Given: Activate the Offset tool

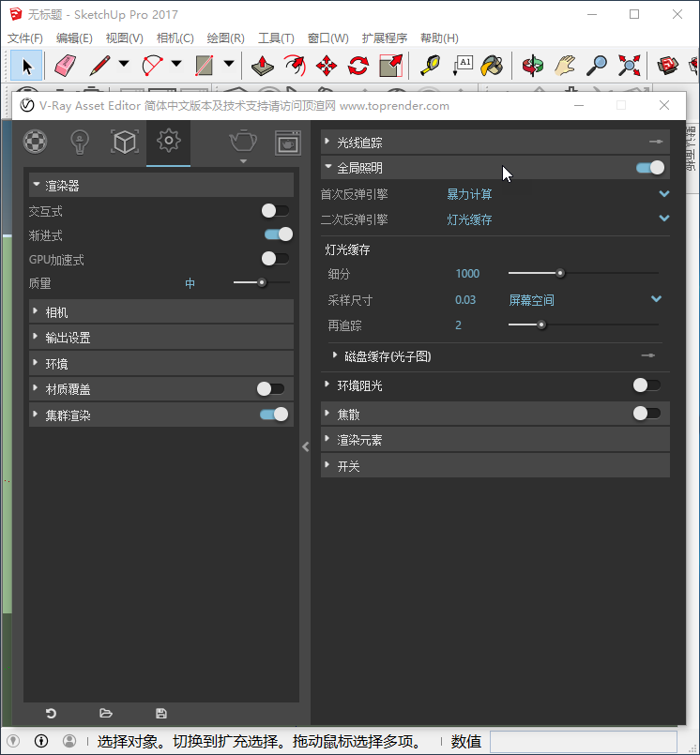Looking at the screenshot, I should [295, 65].
